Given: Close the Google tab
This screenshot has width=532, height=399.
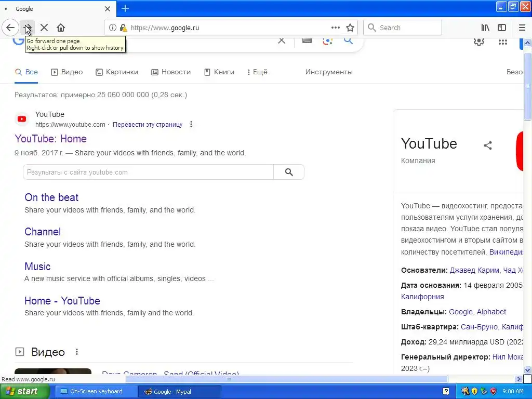Looking at the screenshot, I should 107,9.
